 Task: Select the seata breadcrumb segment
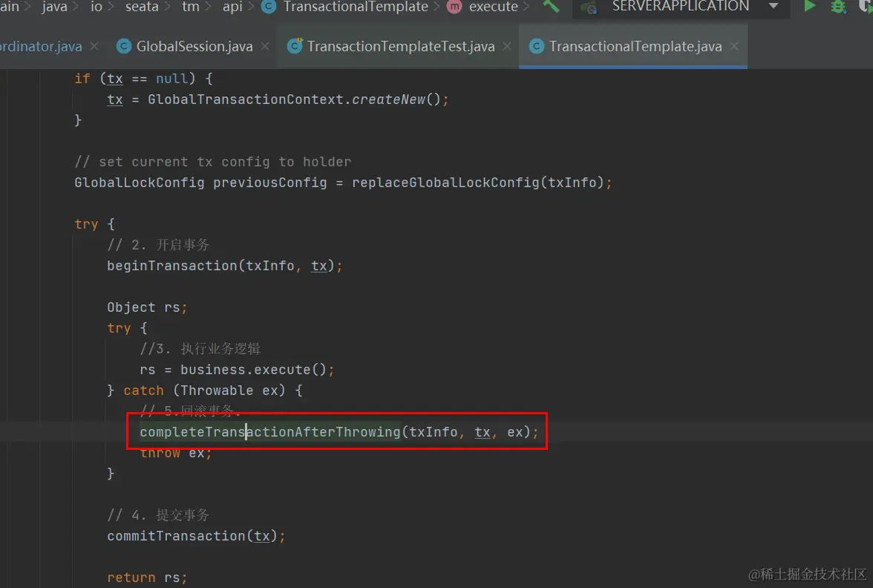click(142, 7)
